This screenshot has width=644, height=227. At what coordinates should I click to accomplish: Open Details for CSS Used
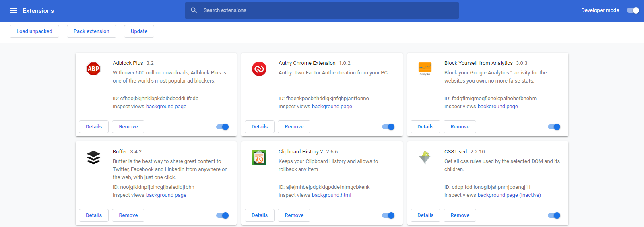click(425, 215)
